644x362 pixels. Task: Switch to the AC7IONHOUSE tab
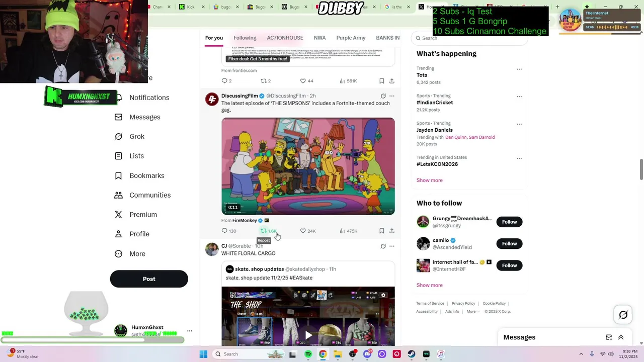(285, 38)
